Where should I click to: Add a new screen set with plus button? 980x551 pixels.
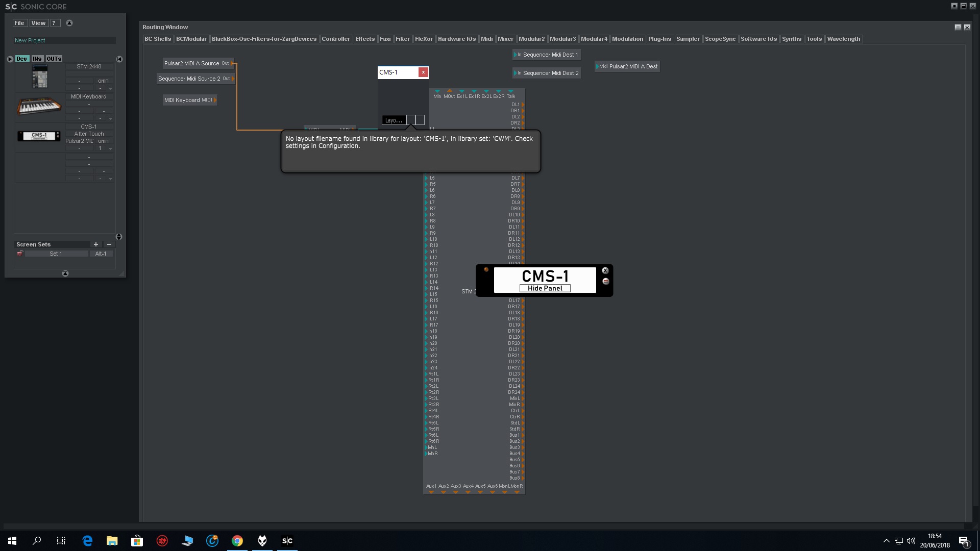pos(95,244)
